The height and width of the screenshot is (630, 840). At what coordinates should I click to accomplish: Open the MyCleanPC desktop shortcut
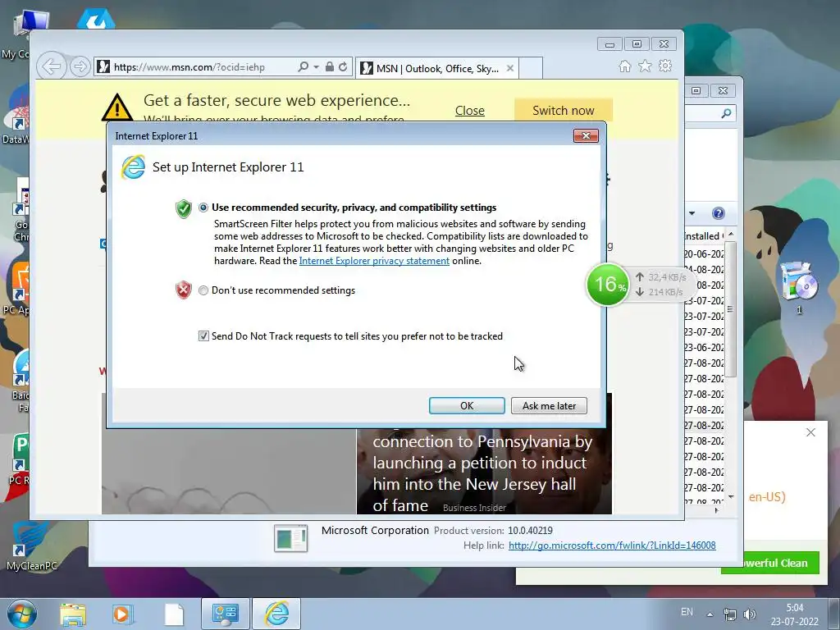(31, 545)
